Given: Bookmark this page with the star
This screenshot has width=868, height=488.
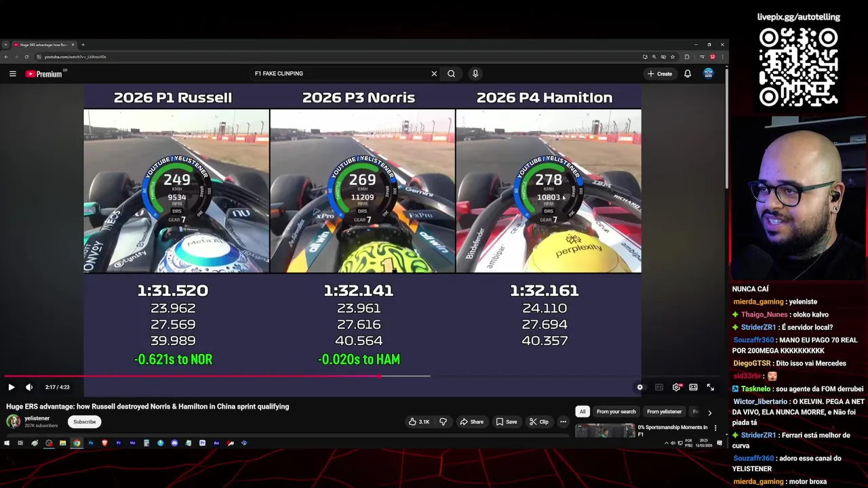Looking at the screenshot, I should point(673,57).
